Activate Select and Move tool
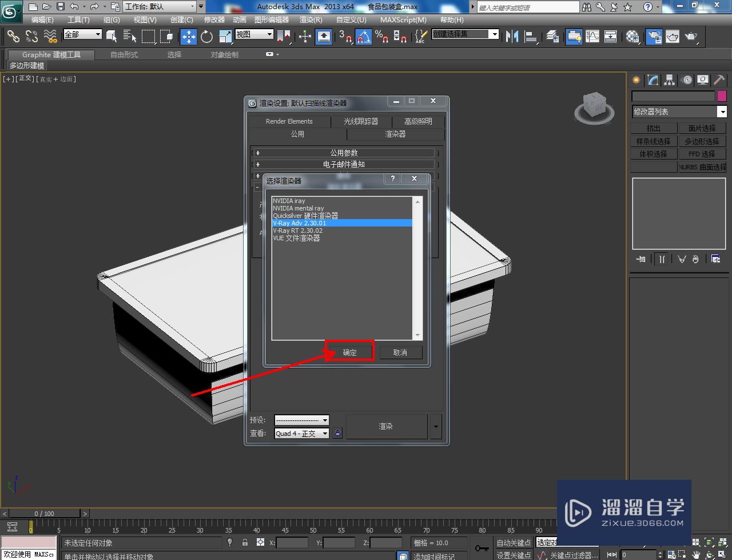Screen dimensions: 732x560 click(x=188, y=37)
